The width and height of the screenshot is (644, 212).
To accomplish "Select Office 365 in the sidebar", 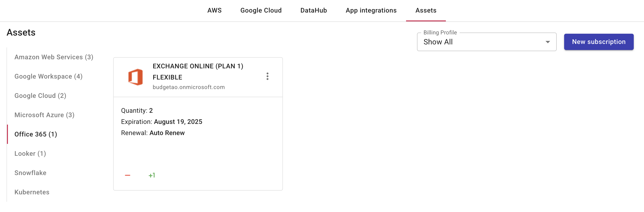I will click(x=36, y=134).
